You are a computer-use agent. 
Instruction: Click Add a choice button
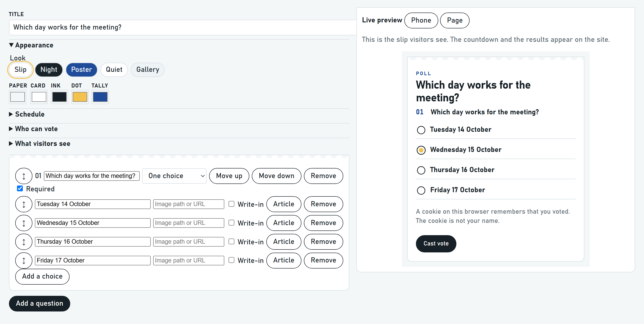(42, 277)
